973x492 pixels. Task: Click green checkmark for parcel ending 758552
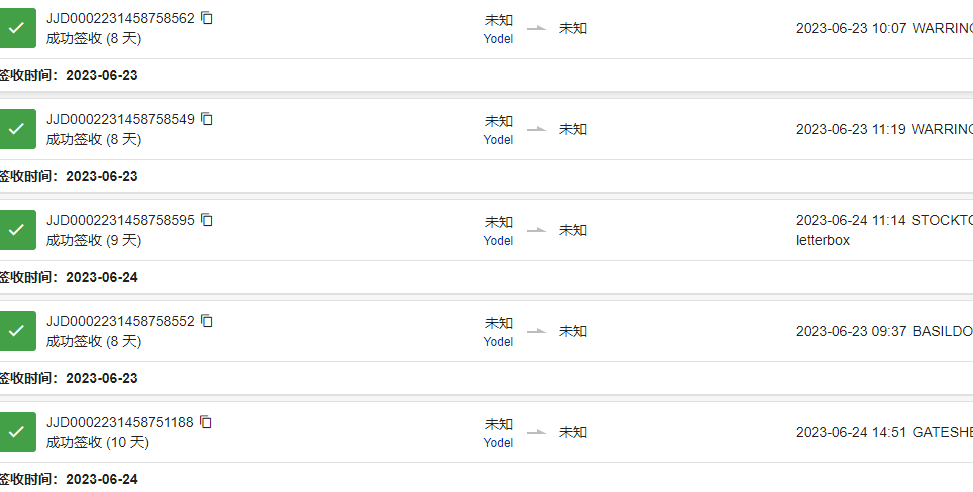point(17,331)
